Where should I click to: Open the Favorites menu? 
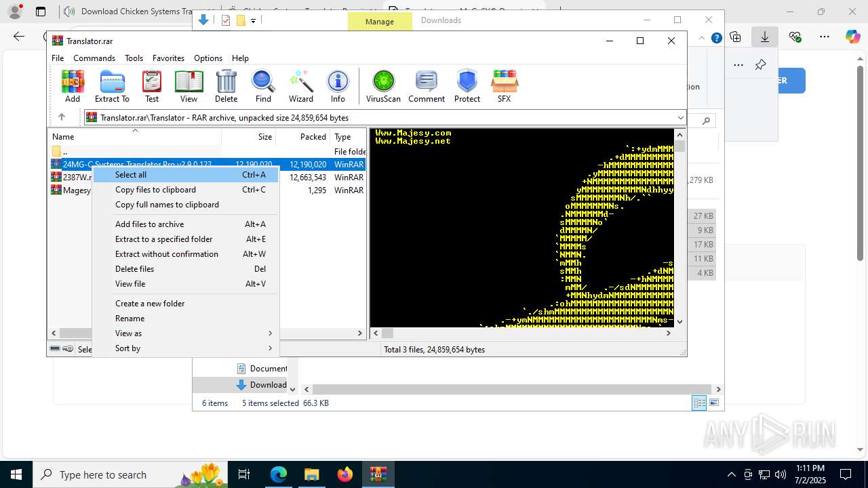(168, 58)
